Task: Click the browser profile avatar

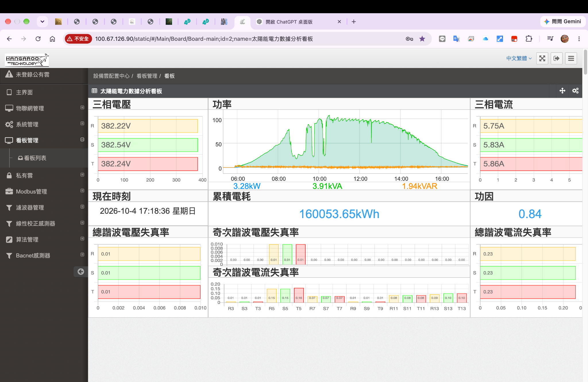Action: click(x=565, y=39)
